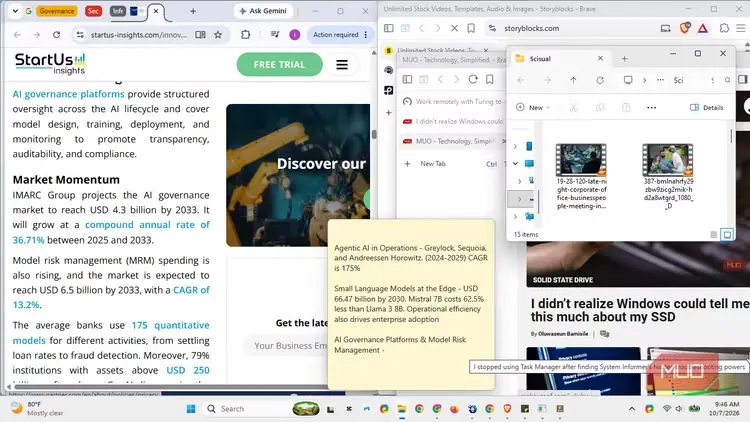Open Chrome's Extensions puzzle icon

point(245,34)
